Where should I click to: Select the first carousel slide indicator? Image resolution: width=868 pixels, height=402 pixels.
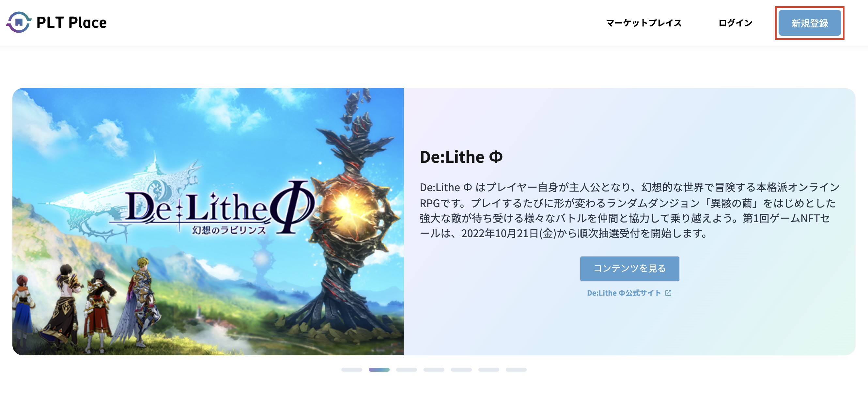point(351,370)
